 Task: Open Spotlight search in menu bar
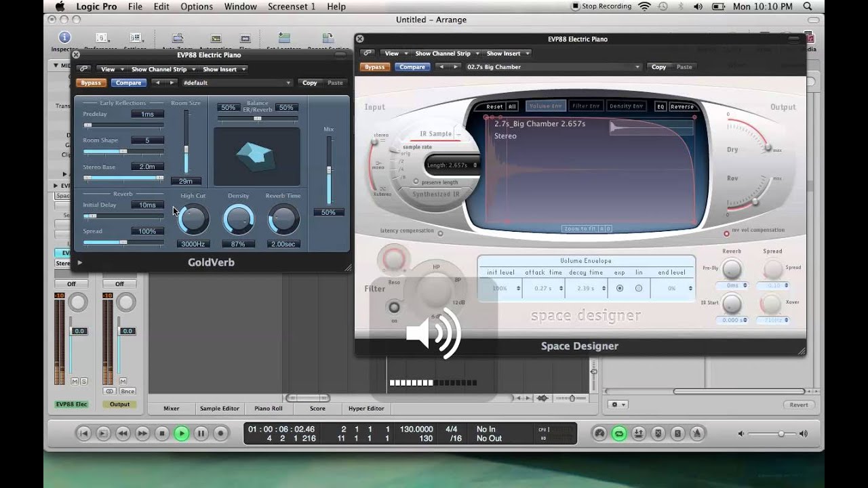click(x=808, y=7)
